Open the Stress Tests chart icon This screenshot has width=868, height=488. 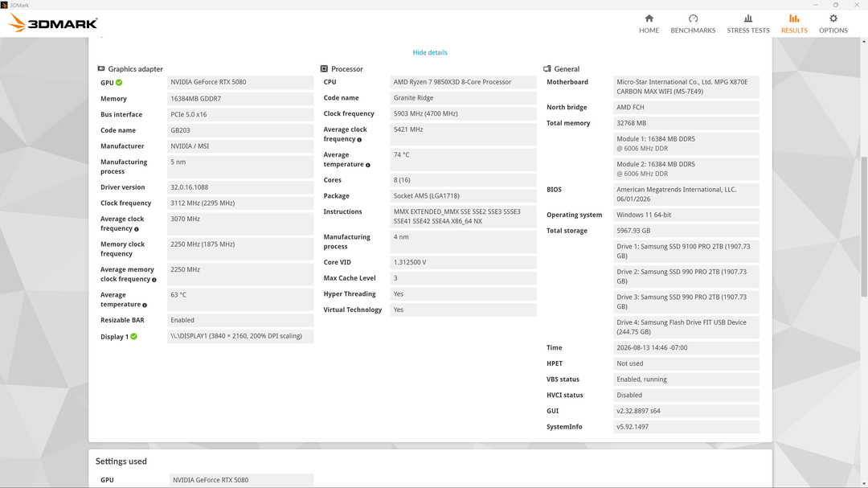click(x=748, y=18)
